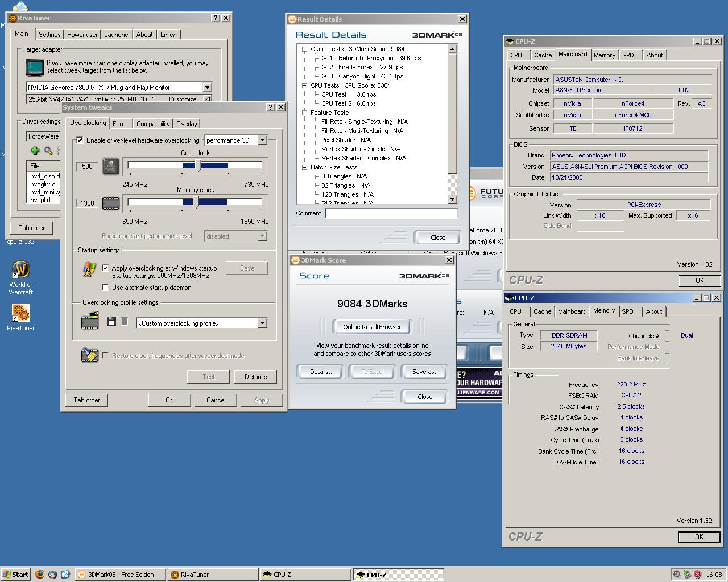This screenshot has width=728, height=582.
Task: Open the Custom overclocking profile dropdown
Action: 262,323
